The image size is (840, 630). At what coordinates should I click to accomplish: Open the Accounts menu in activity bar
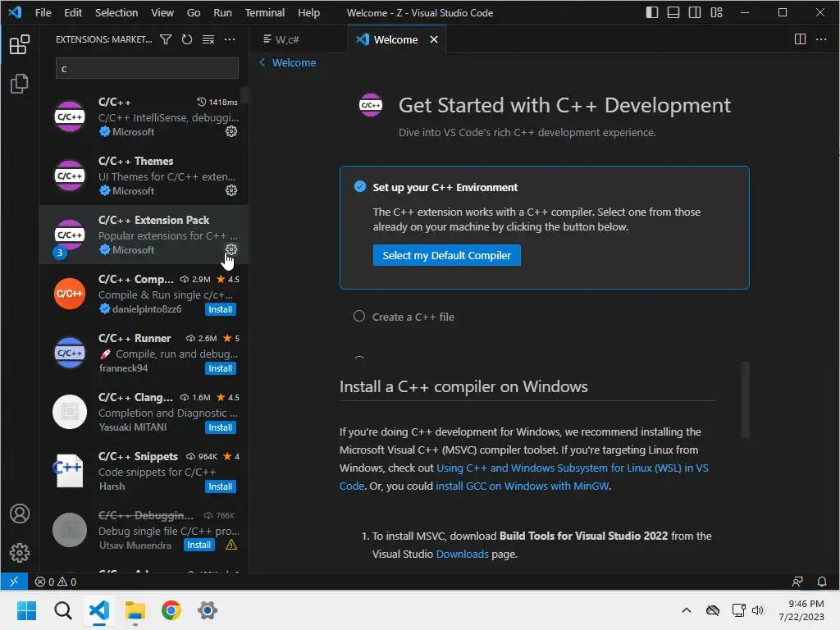pyautogui.click(x=20, y=514)
